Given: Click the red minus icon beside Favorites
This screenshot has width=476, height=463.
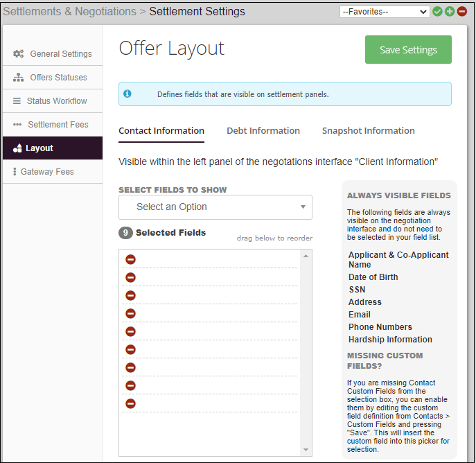Looking at the screenshot, I should 462,12.
